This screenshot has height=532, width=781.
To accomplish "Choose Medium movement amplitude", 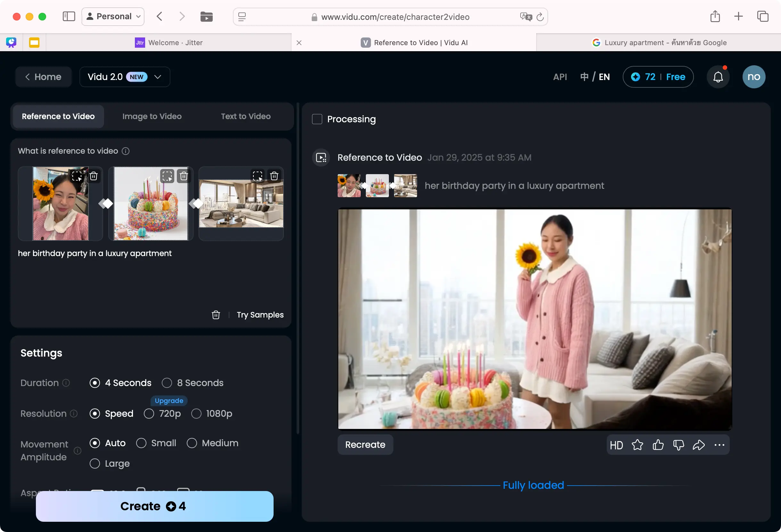I will (192, 443).
